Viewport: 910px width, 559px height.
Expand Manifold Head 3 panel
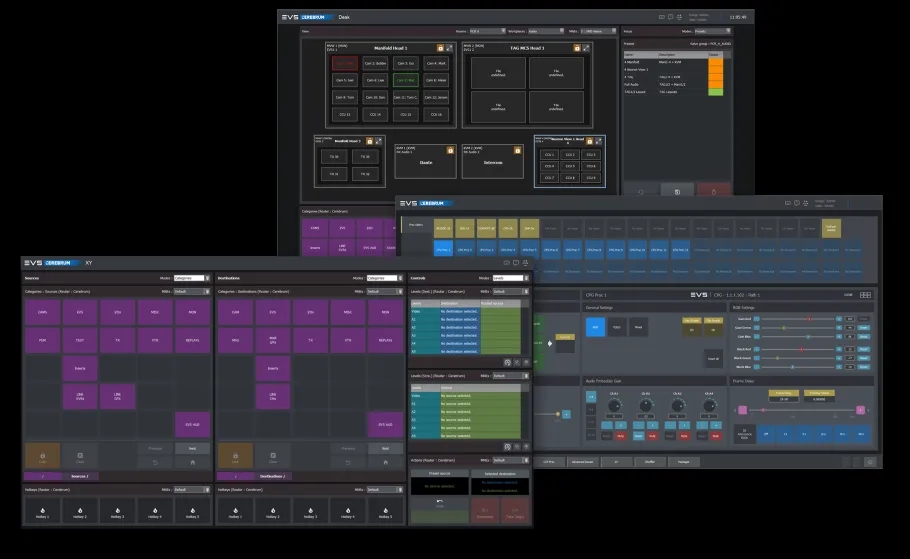click(x=378, y=141)
